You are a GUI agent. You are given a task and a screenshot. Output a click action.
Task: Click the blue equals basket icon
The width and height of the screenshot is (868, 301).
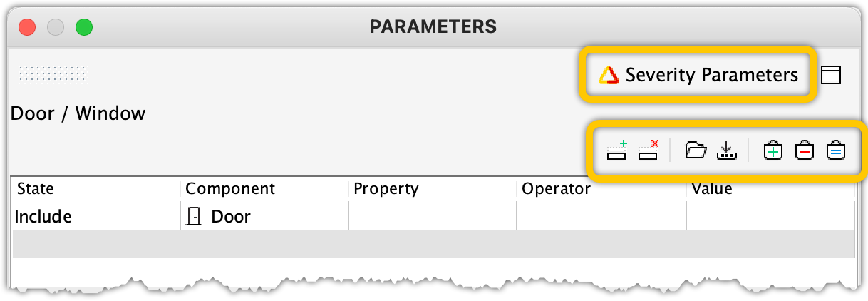(836, 150)
